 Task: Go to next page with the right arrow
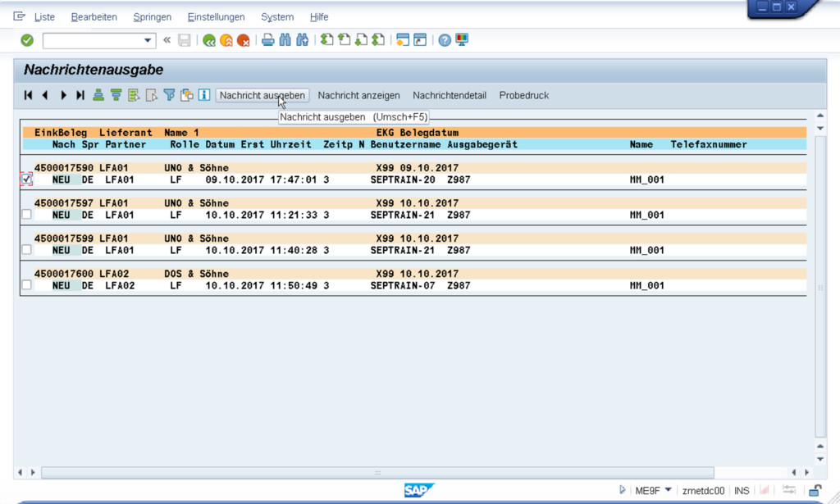click(x=63, y=95)
